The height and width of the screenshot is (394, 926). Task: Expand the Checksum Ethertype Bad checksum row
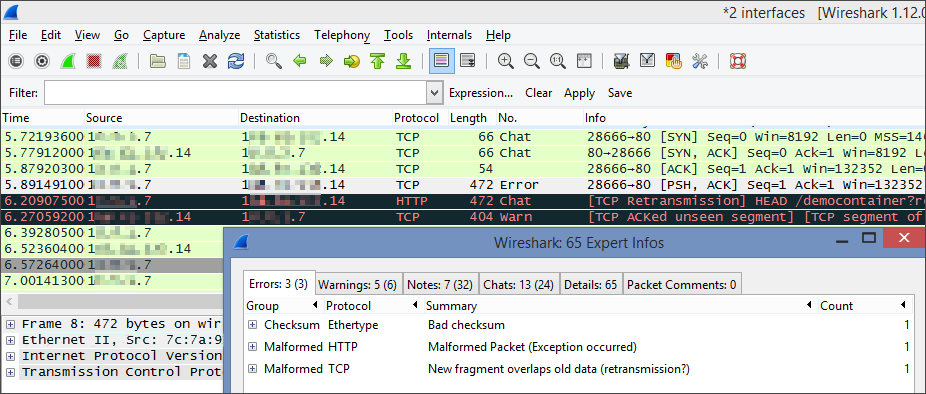click(253, 325)
